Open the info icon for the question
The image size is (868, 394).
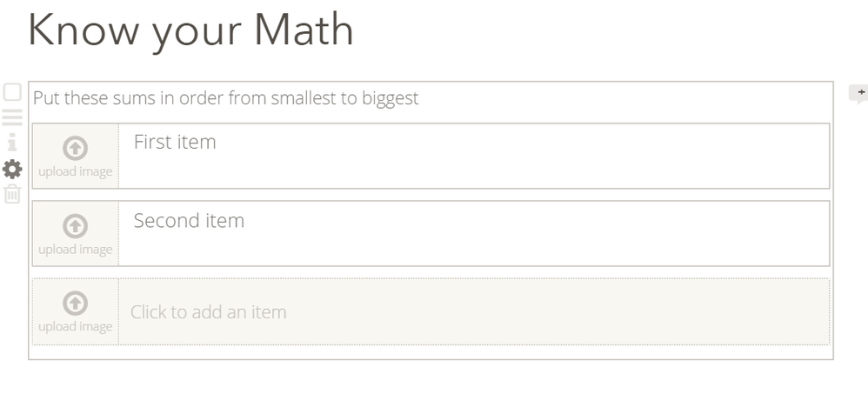12,142
